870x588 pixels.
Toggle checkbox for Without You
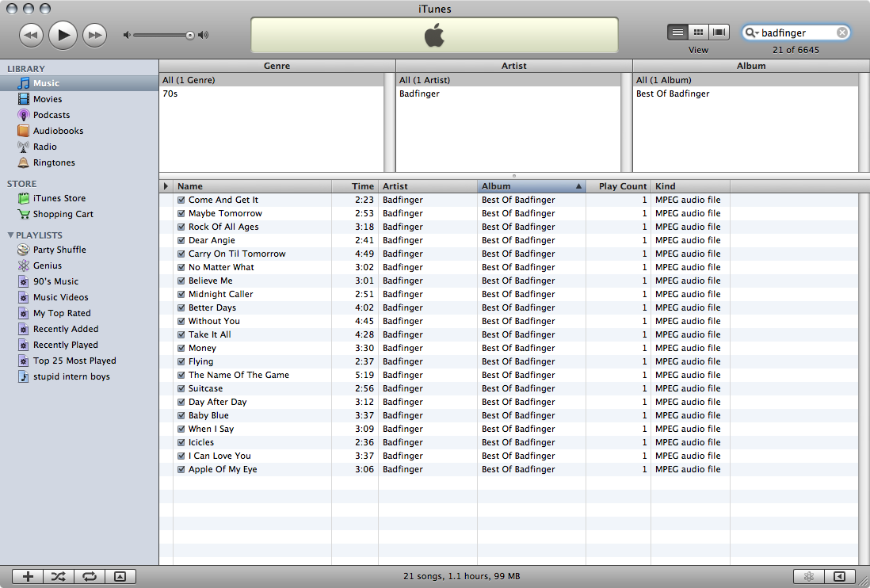click(x=181, y=321)
